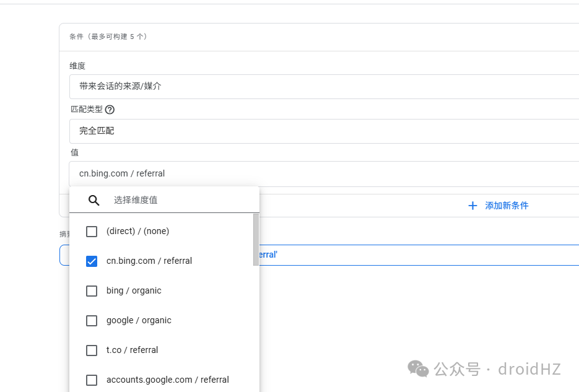The width and height of the screenshot is (579, 392).
Task: Click the 添加新条件 link
Action: point(507,206)
